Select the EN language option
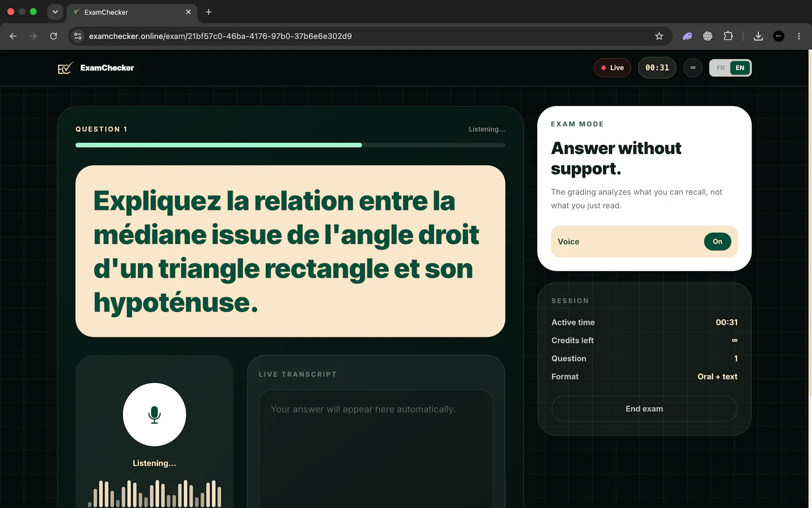 tap(740, 68)
